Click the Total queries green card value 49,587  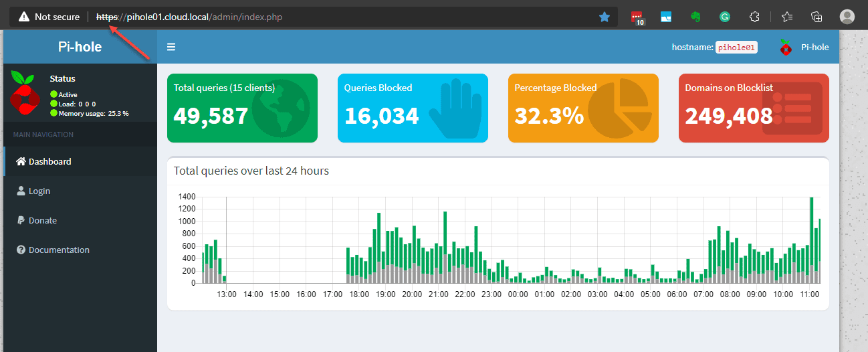pyautogui.click(x=211, y=115)
